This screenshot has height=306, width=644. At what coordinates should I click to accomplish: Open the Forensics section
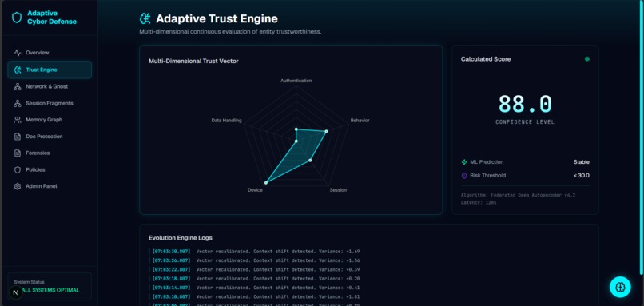50,153
